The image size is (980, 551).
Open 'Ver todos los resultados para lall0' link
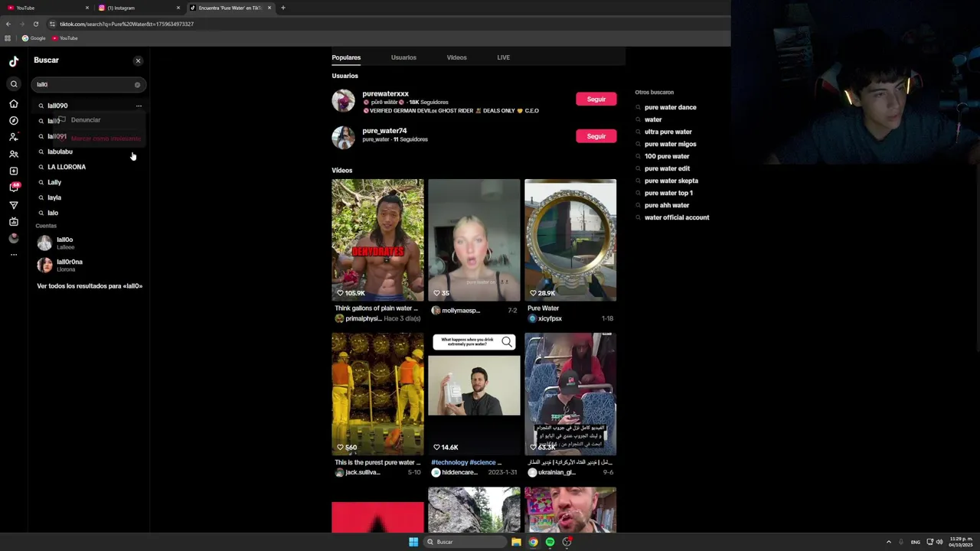(x=90, y=286)
